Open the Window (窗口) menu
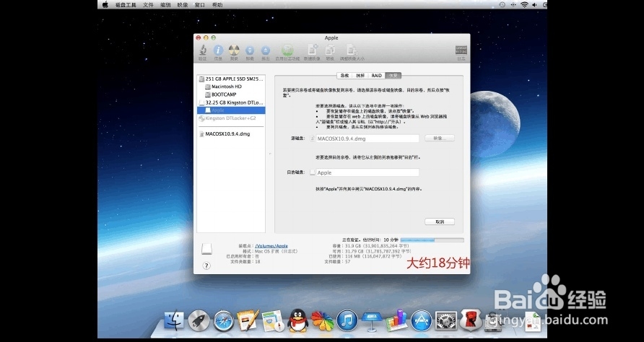The image size is (644, 342). [199, 5]
